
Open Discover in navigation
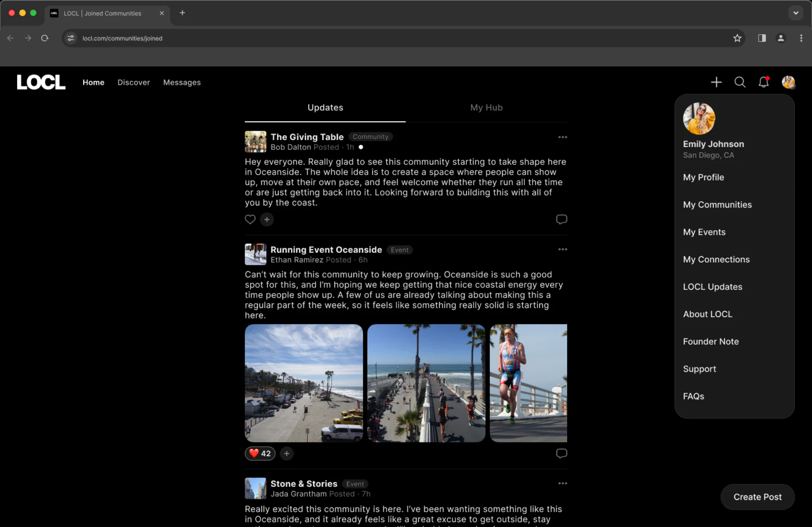(x=134, y=82)
